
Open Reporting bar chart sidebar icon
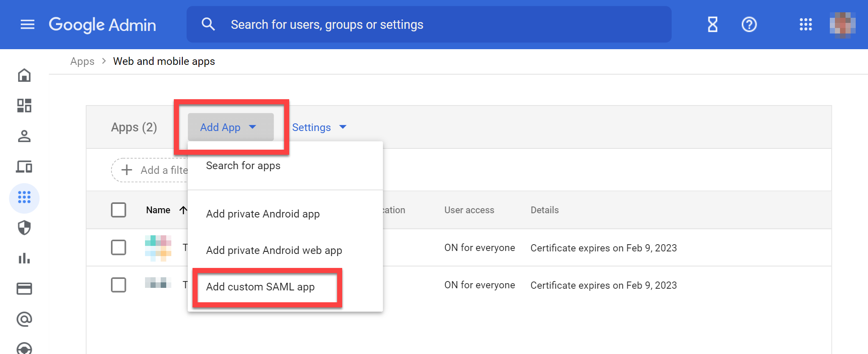[x=24, y=258]
